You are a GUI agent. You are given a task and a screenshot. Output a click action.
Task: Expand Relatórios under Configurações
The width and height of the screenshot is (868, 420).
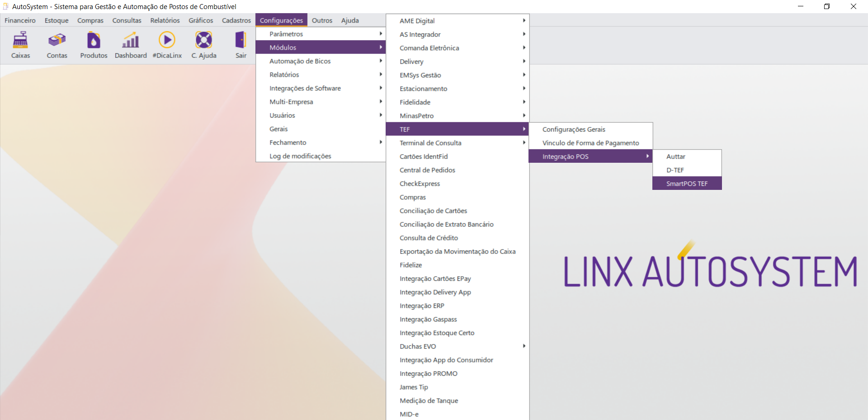pos(321,75)
